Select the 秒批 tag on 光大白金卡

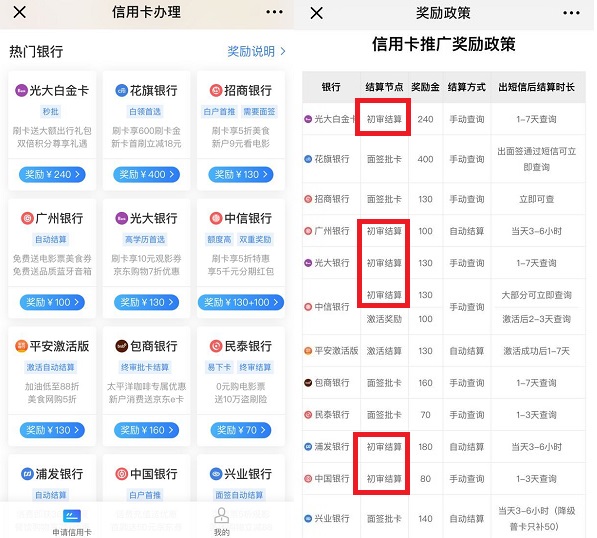point(51,112)
